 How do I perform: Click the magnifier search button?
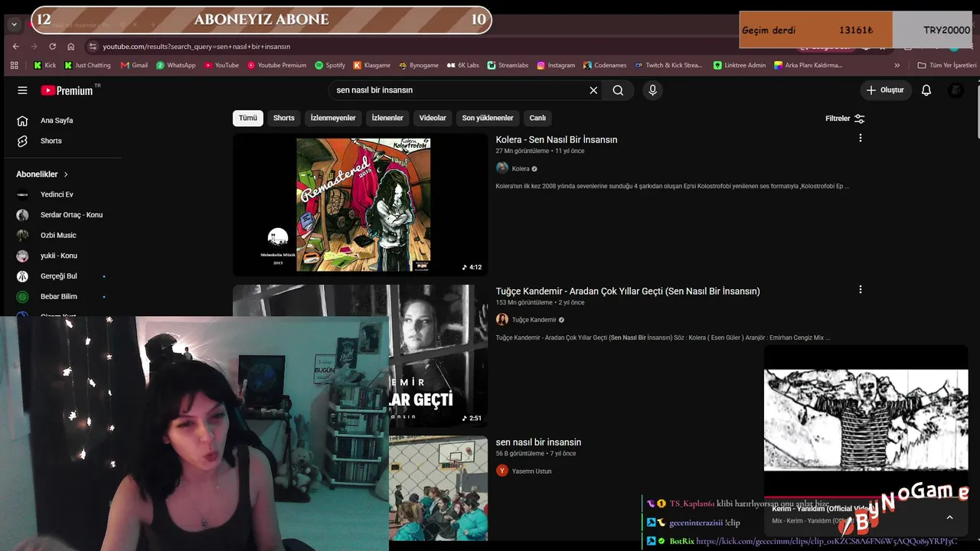(618, 90)
